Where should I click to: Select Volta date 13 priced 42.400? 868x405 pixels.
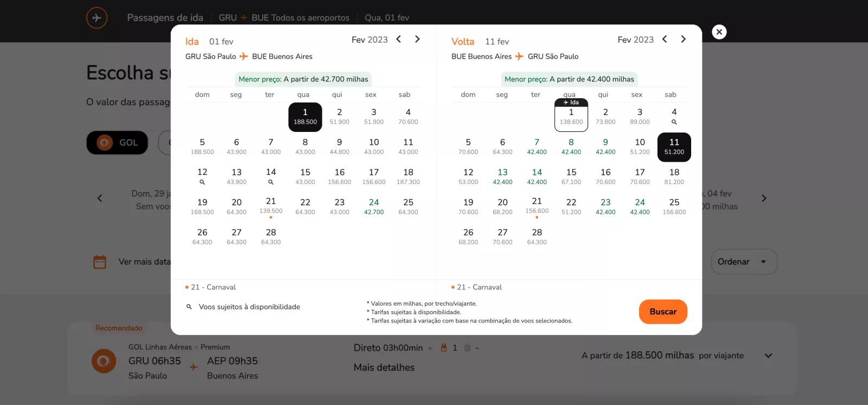[503, 176]
